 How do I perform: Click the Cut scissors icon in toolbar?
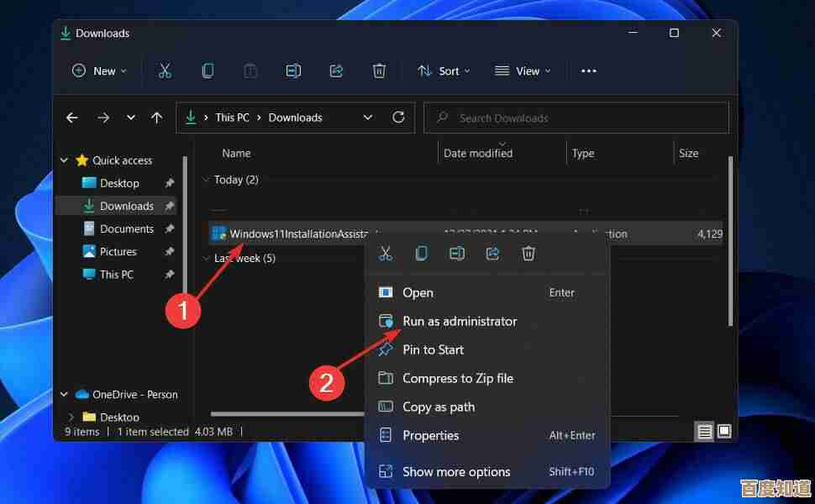coord(165,71)
